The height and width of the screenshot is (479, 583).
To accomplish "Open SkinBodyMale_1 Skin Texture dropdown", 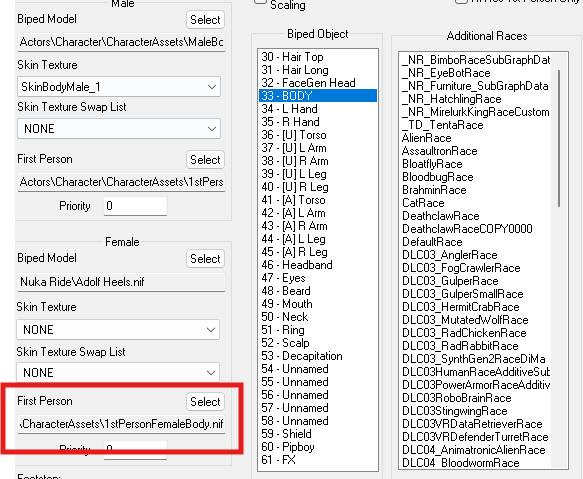I will (x=119, y=87).
